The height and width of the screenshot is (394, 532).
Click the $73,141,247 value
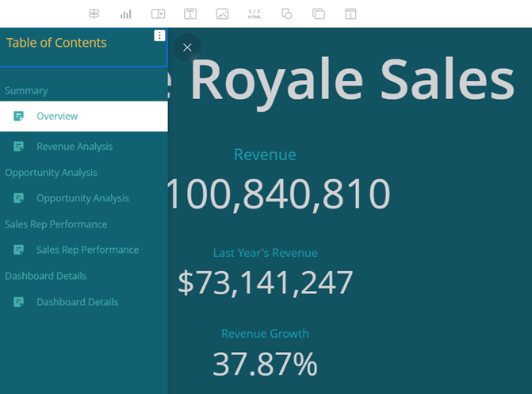tap(266, 283)
